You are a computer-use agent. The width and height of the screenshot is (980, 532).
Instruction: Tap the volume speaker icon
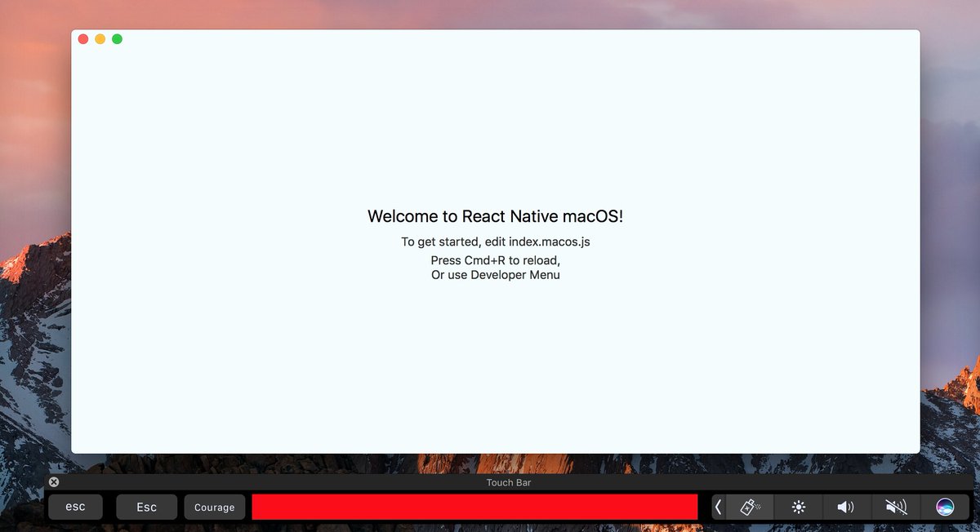tap(845, 507)
